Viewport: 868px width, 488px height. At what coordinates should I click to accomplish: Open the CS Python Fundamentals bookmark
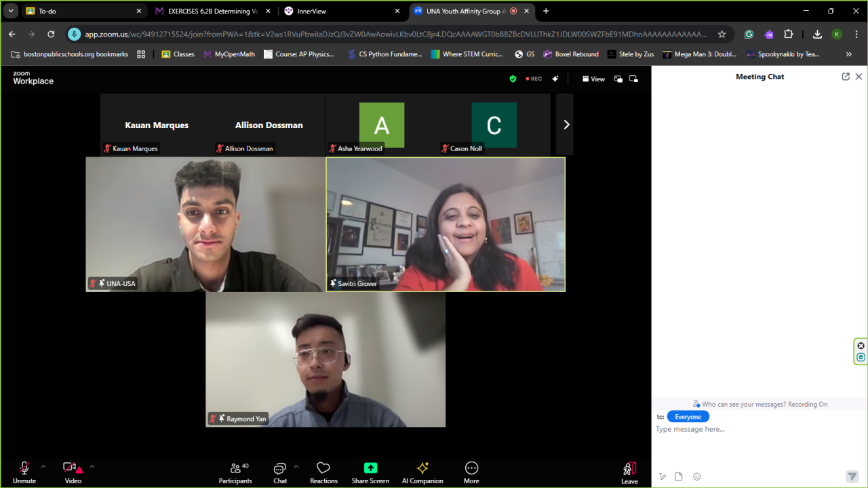pyautogui.click(x=384, y=54)
